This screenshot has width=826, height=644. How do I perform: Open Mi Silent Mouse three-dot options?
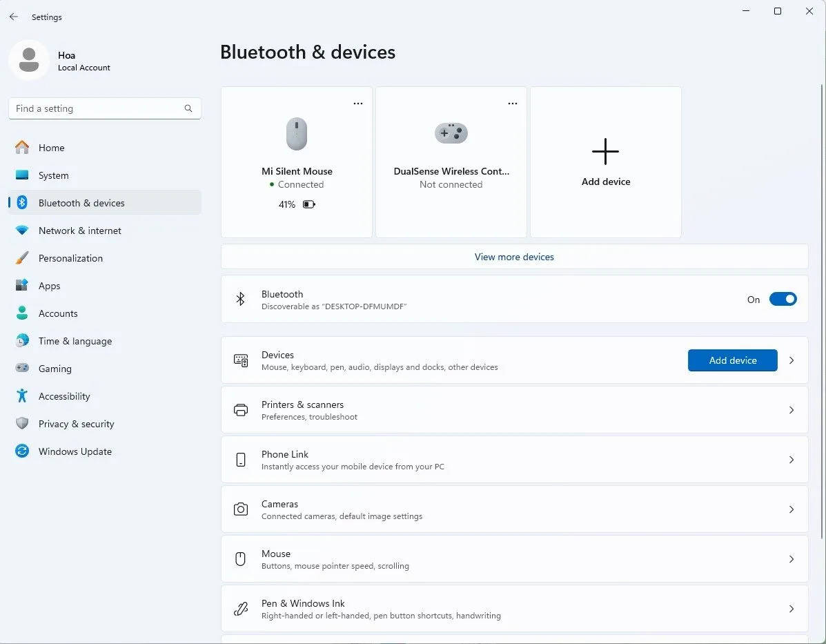click(357, 104)
